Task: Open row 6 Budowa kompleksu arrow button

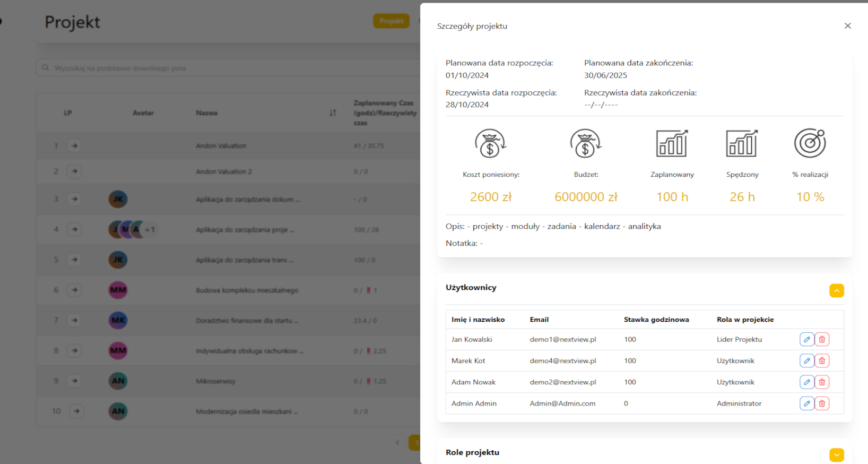Action: point(74,290)
